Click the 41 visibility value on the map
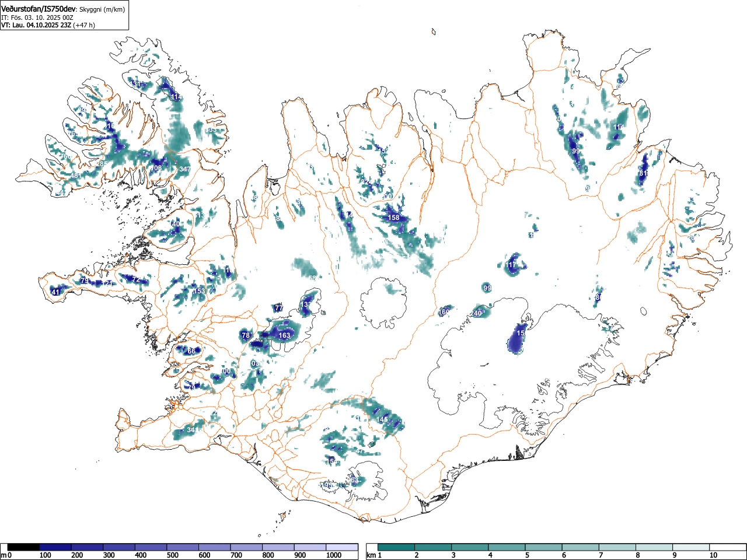747x560 pixels. [56, 292]
